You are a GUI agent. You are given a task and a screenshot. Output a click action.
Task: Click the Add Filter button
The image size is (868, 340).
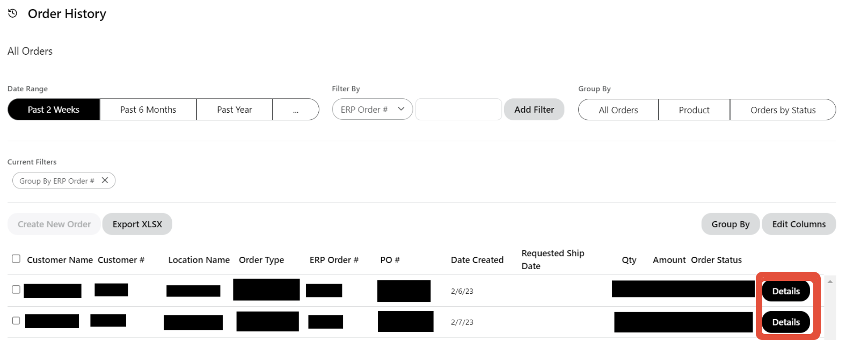[534, 110]
